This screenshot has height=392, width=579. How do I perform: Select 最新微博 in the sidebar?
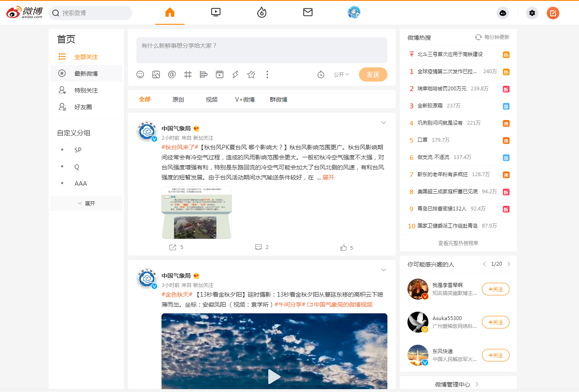pos(86,73)
